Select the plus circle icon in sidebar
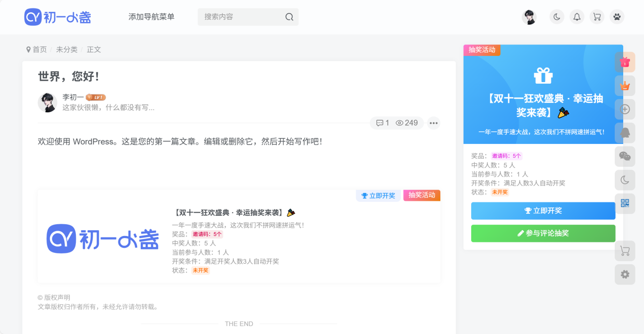The image size is (644, 334). (x=625, y=109)
